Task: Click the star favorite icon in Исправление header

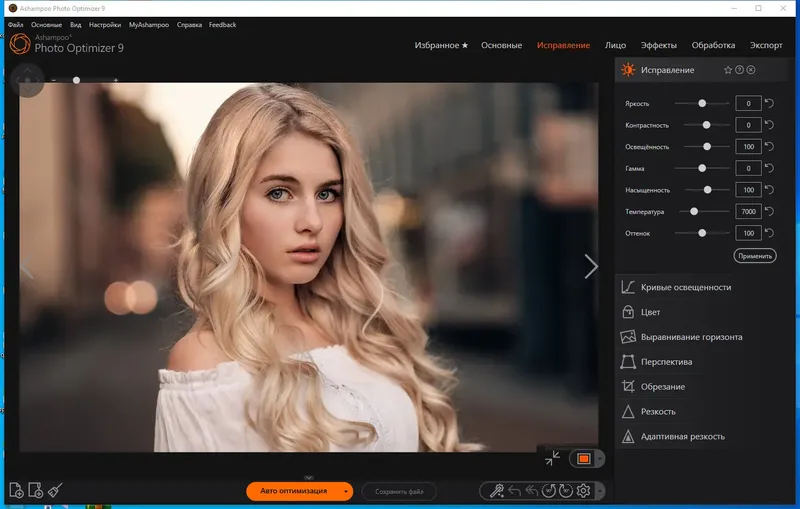Action: coord(728,70)
